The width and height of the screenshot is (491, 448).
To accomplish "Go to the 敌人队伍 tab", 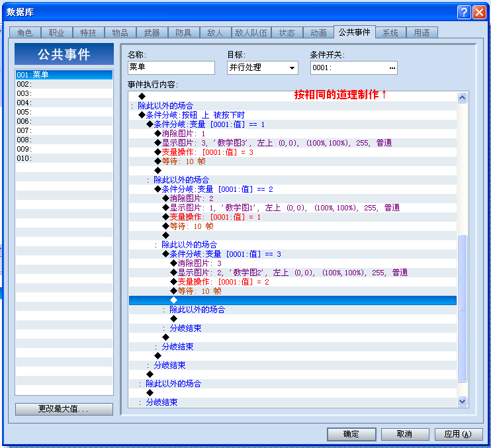I will coord(251,32).
